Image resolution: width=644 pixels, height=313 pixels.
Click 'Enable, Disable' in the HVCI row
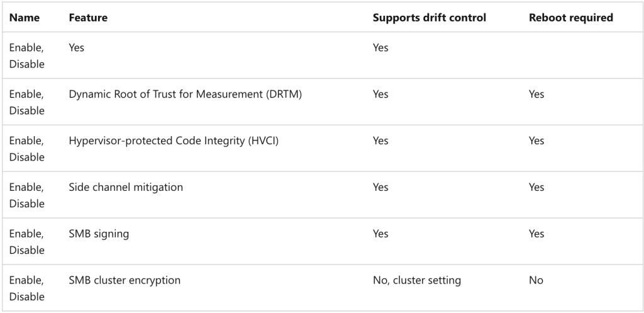tap(26, 149)
